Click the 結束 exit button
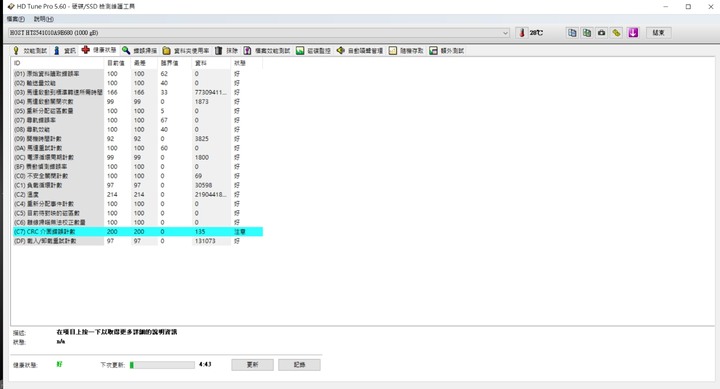Viewport: 720px width, 389px height. 658,33
